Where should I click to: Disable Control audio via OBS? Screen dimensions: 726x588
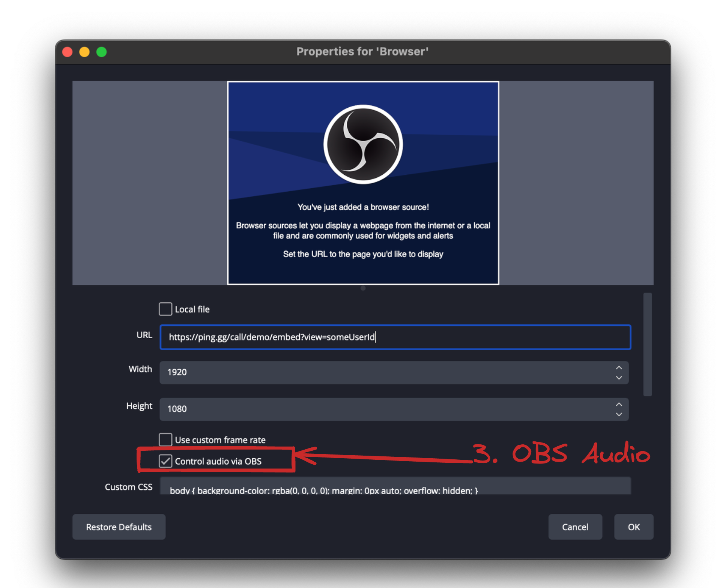(165, 461)
